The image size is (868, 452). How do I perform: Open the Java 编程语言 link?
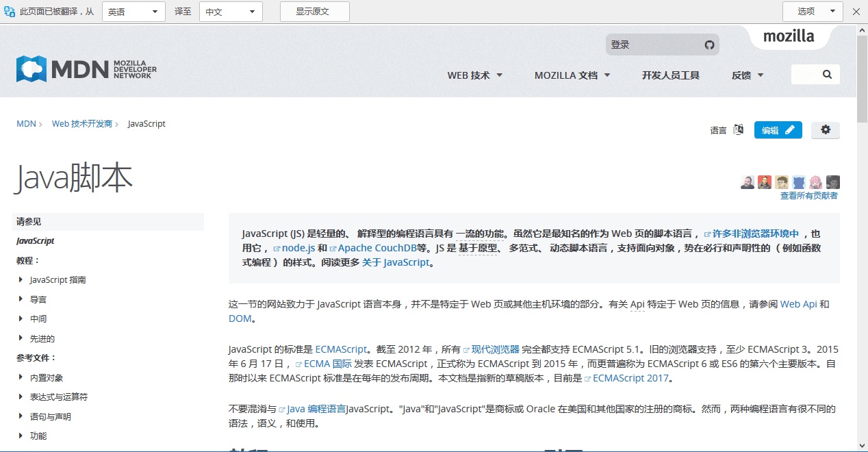point(312,409)
